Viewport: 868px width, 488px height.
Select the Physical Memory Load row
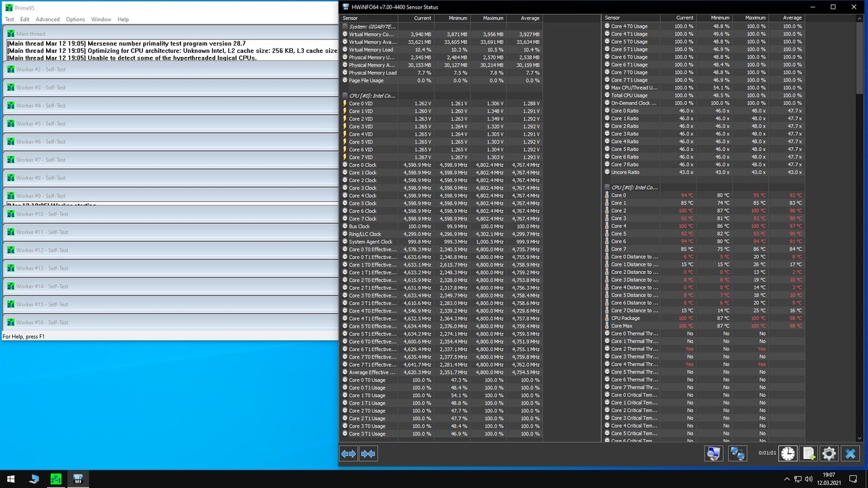(441, 73)
